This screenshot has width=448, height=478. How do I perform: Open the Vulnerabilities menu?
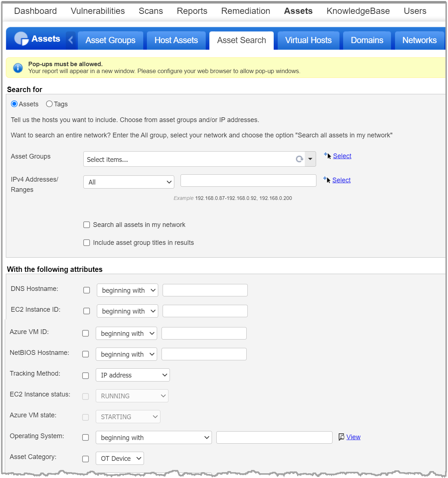[x=97, y=11]
